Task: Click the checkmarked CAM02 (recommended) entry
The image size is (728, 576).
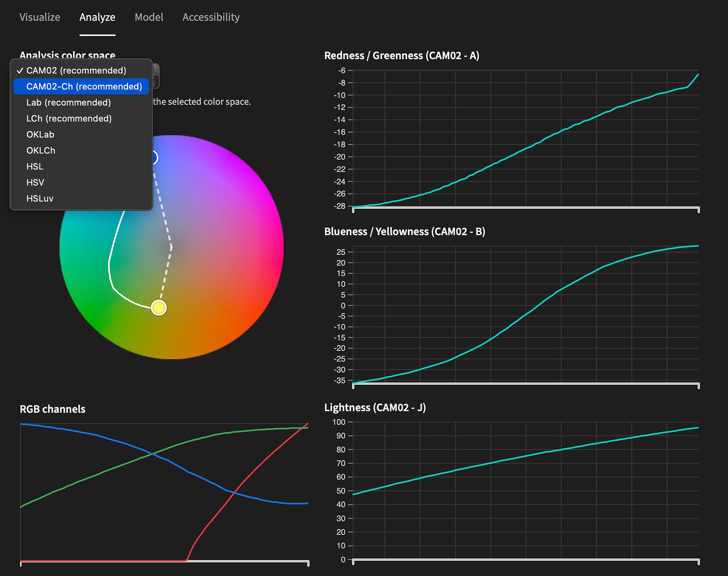Action: point(76,70)
